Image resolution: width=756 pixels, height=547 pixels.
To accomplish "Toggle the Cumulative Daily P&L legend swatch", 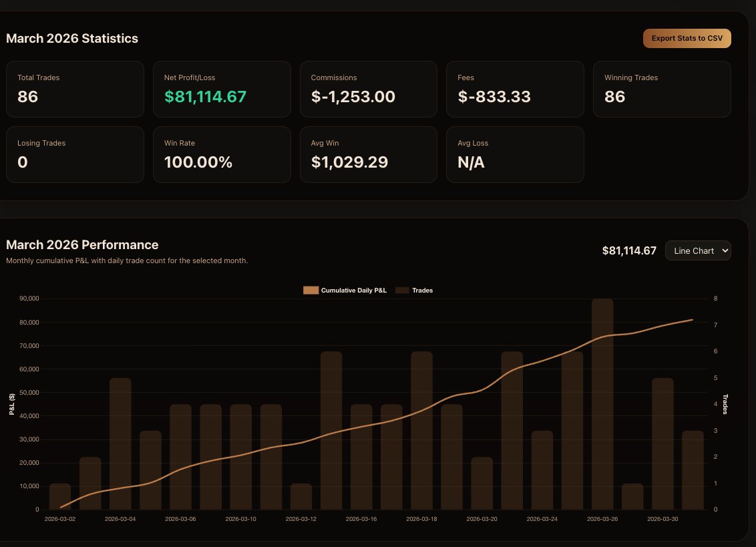I will click(311, 291).
